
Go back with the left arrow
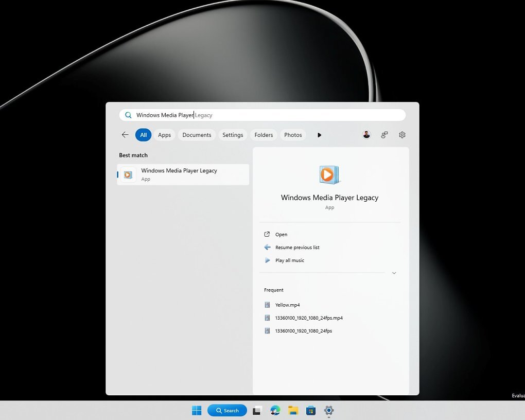click(x=125, y=135)
